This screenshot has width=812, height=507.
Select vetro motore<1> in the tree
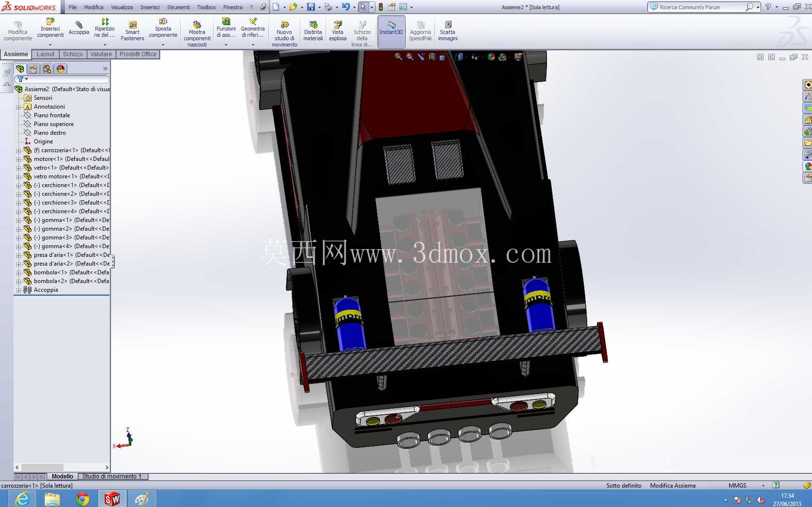click(67, 176)
